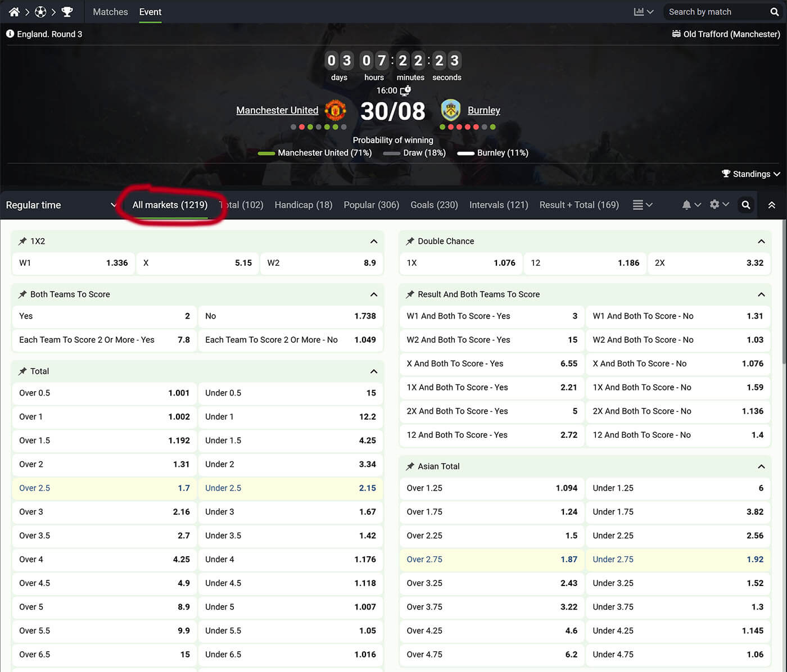Collapse the Asian Total section
The image size is (787, 672).
pos(761,466)
